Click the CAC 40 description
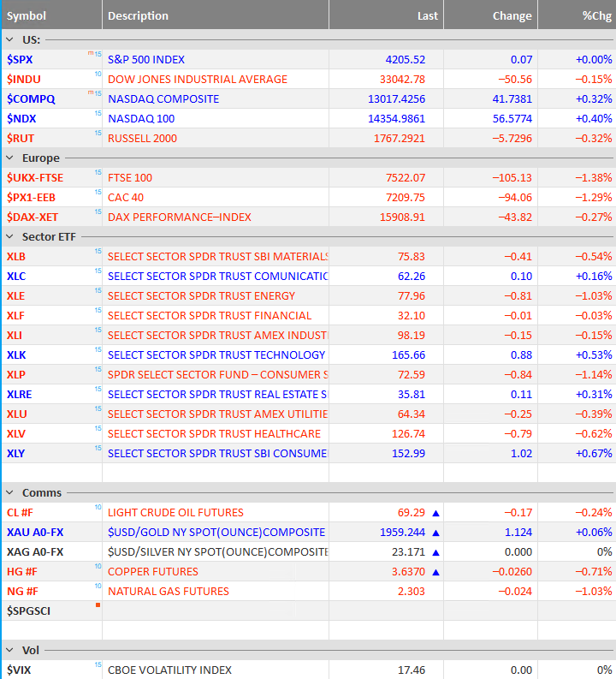 point(126,198)
